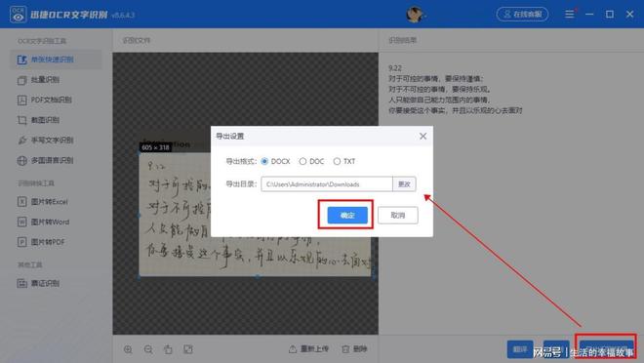Image resolution: width=644 pixels, height=363 pixels.
Task: Click the 翻译 button at bottom right
Action: pyautogui.click(x=520, y=349)
